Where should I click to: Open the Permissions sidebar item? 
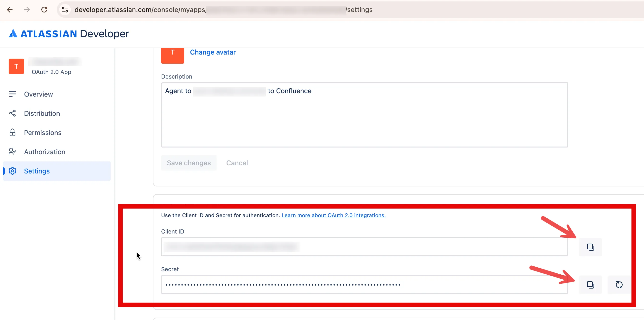[x=57, y=133]
